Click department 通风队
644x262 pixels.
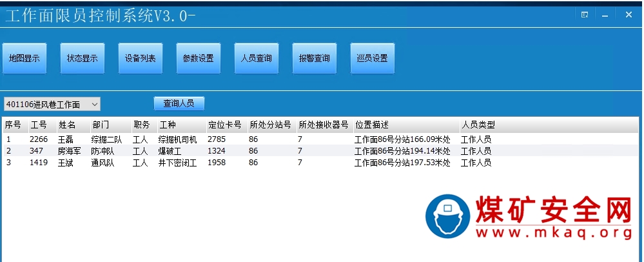102,163
